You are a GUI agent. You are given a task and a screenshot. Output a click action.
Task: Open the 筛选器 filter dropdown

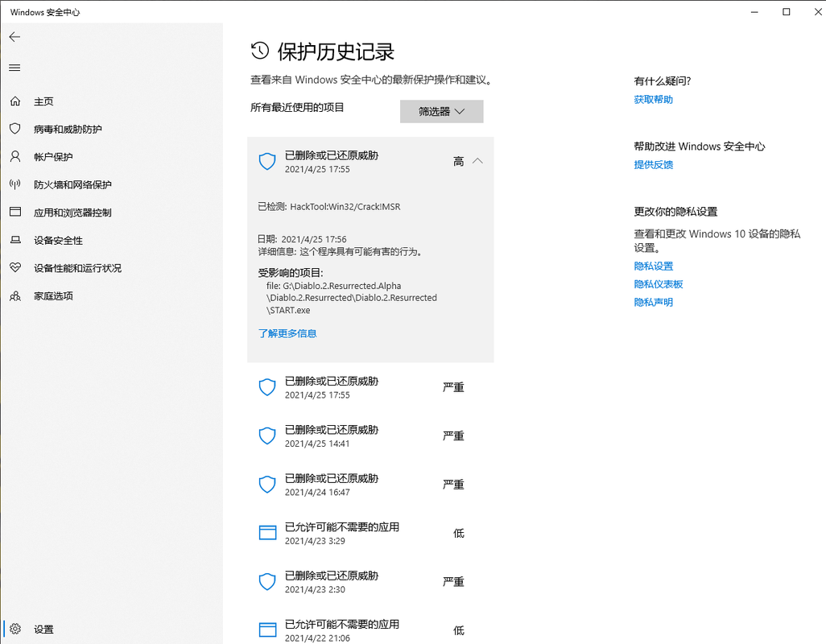tap(441, 112)
